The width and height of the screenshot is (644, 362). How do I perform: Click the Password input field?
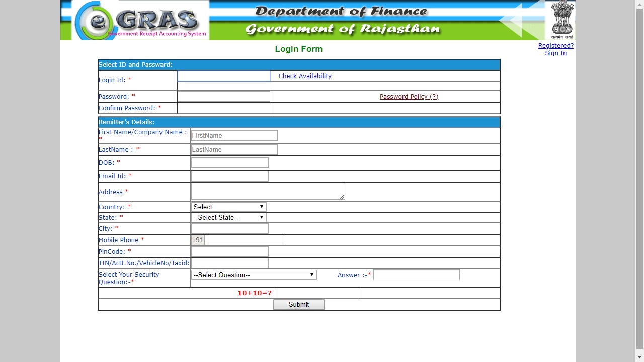click(223, 96)
